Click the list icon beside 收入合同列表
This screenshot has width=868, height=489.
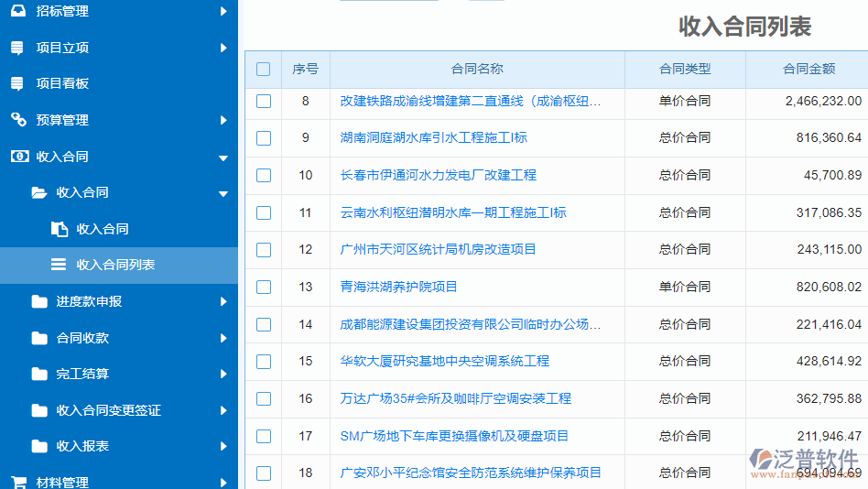tap(59, 265)
